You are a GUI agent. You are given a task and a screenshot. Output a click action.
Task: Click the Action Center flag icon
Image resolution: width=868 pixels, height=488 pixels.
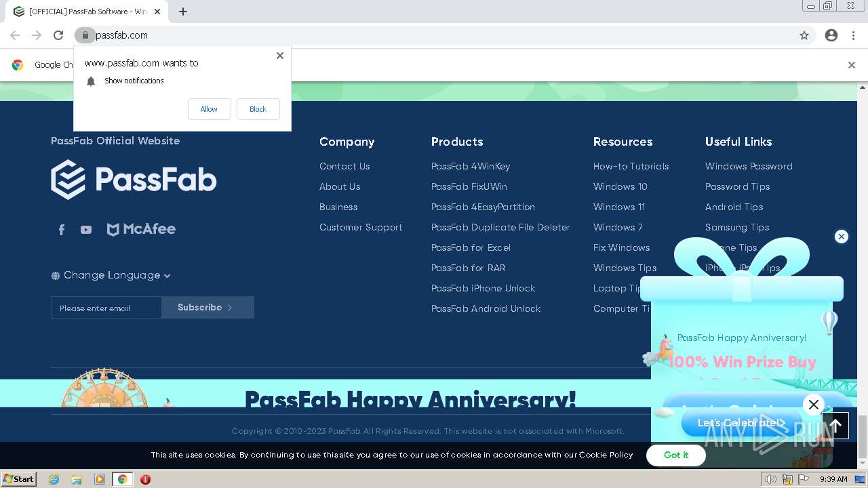tap(804, 479)
